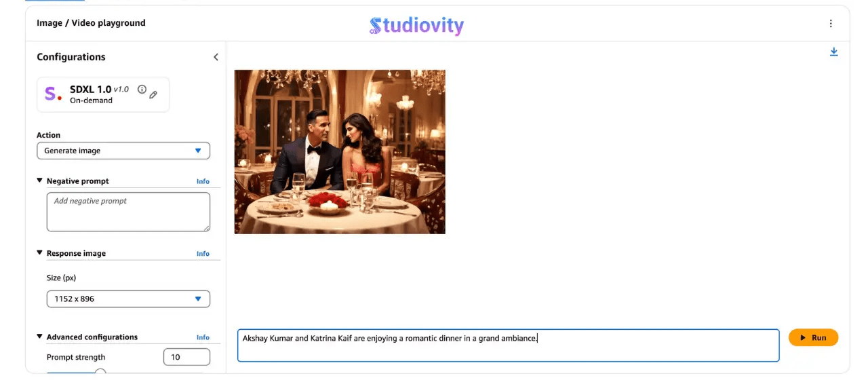Open the Size dropdown showing 1152 x 896
The image size is (868, 380).
(128, 299)
